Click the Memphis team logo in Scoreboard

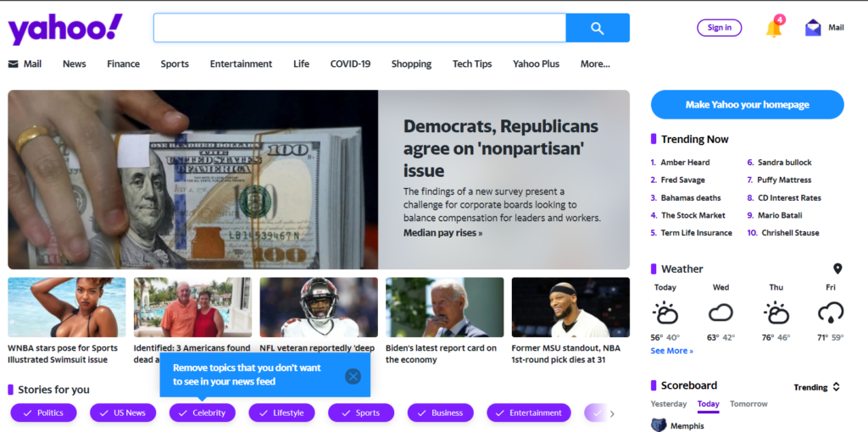[x=659, y=424]
